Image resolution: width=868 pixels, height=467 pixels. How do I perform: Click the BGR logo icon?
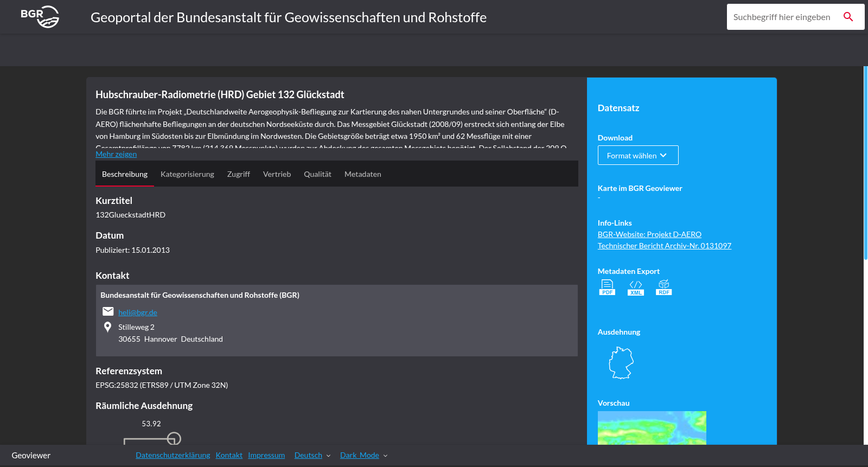[40, 17]
